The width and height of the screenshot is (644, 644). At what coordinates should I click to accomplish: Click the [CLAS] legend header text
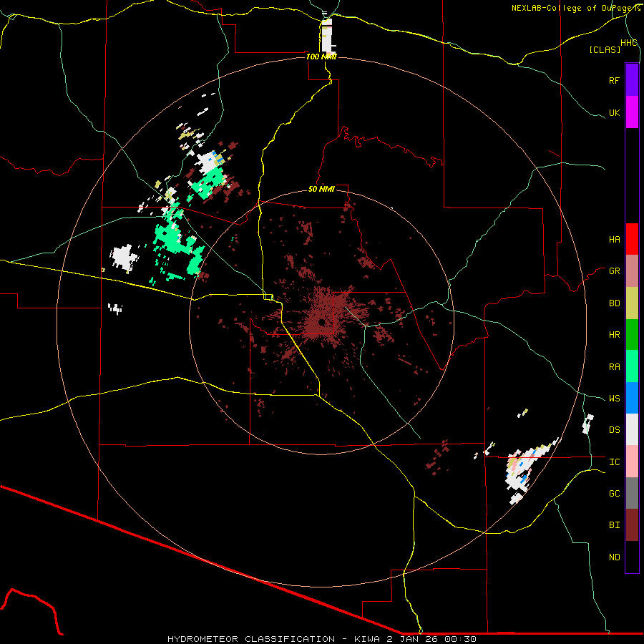tap(605, 50)
